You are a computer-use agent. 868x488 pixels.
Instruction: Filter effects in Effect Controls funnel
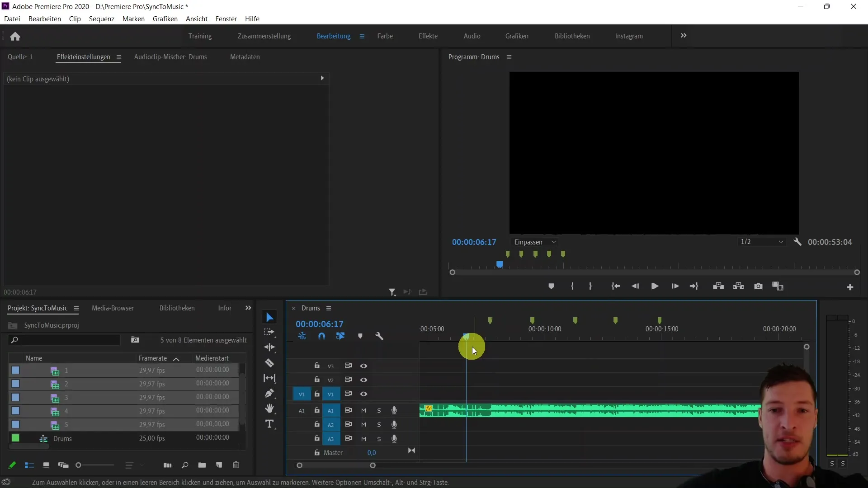(x=392, y=292)
